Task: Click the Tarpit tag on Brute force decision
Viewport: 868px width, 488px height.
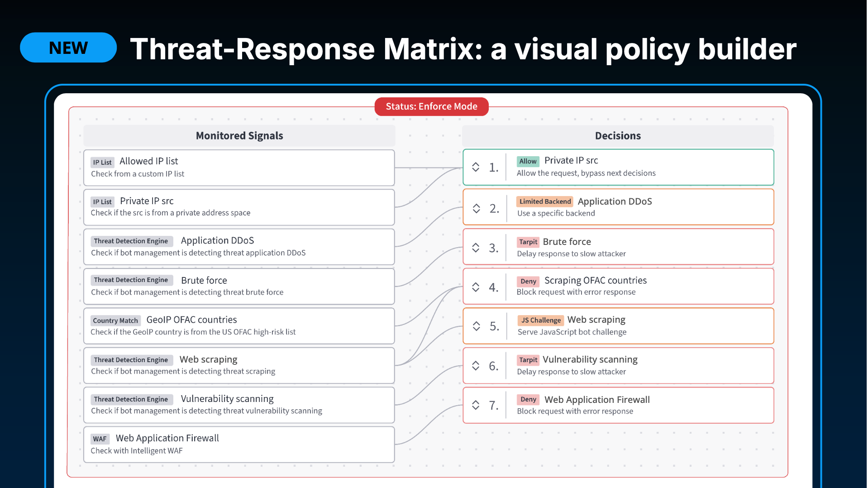Action: pyautogui.click(x=528, y=242)
